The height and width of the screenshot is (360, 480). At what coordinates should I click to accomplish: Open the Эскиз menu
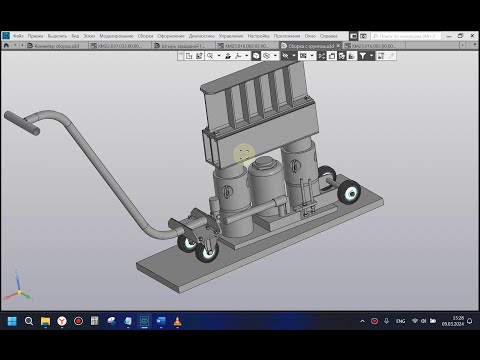point(89,36)
